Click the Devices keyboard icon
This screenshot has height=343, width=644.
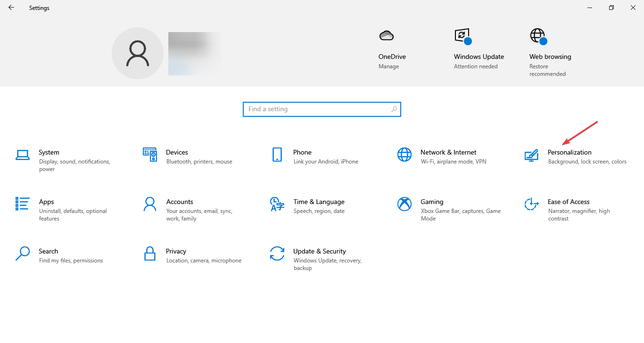pyautogui.click(x=149, y=155)
